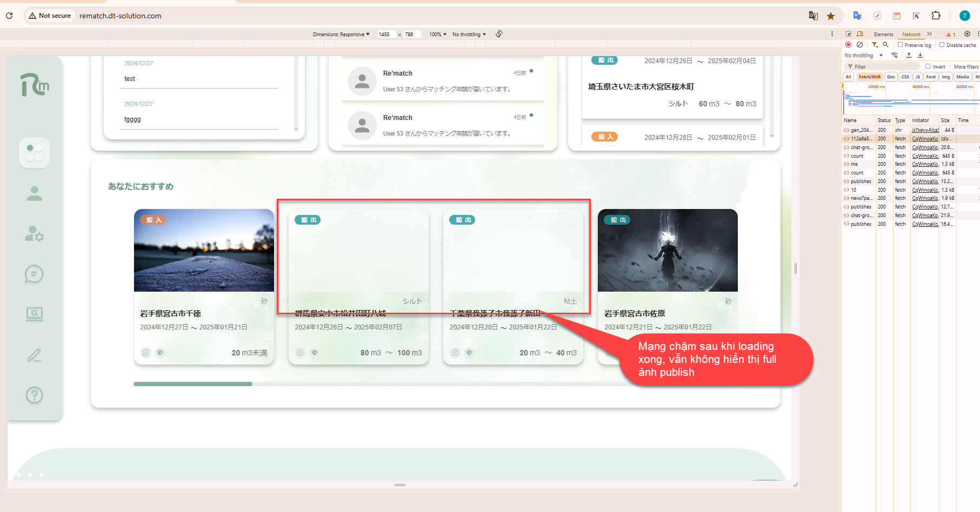This screenshot has height=512, width=980.
Task: Switch to the Elements tab in DevTools
Action: [883, 34]
